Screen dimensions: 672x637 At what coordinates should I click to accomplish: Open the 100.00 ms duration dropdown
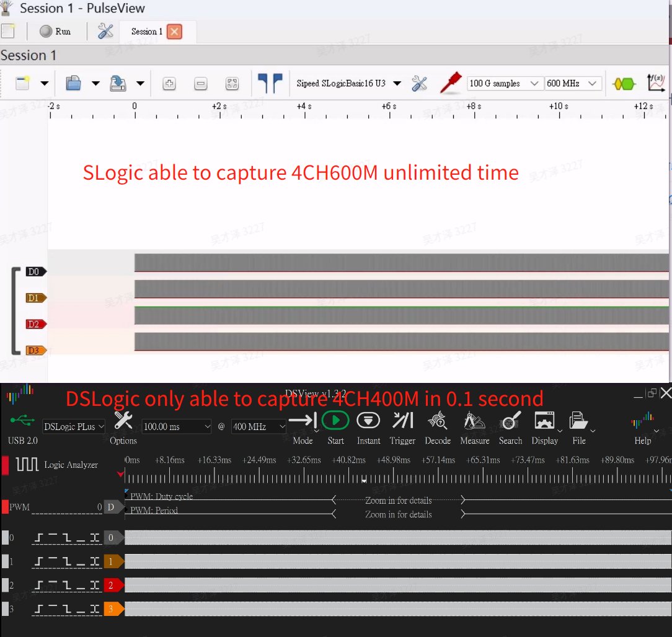pos(176,427)
